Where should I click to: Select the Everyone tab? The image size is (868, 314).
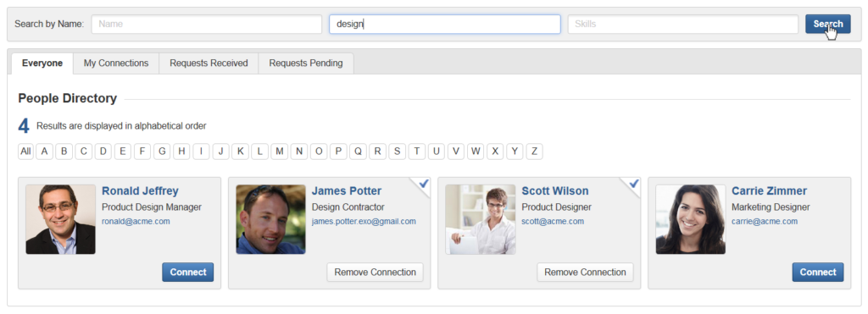point(42,63)
